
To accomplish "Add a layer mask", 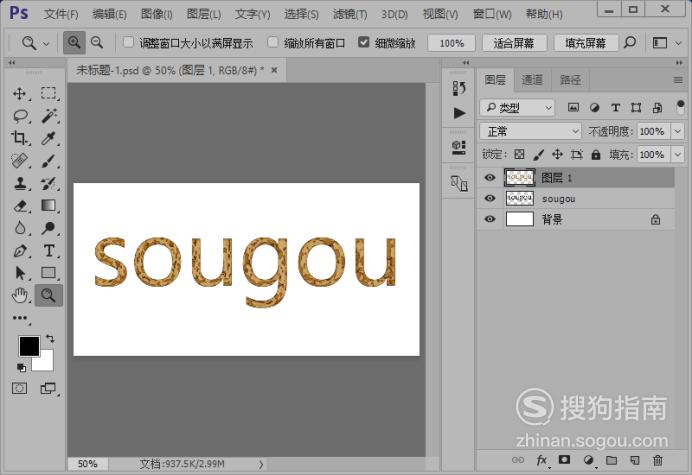I will coord(564,460).
